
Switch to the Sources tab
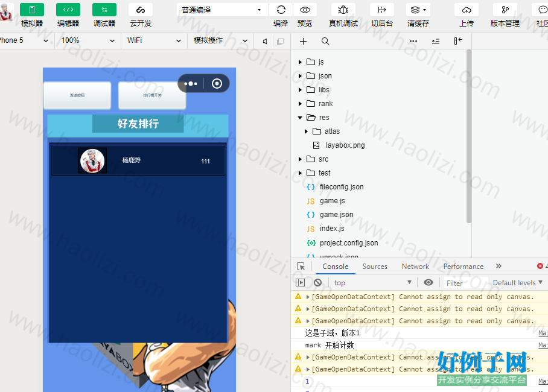click(x=375, y=266)
